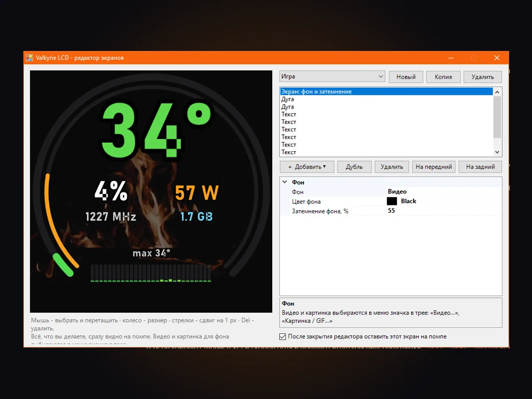Pick the Black background color swatch
Image resolution: width=532 pixels, height=399 pixels.
(392, 201)
